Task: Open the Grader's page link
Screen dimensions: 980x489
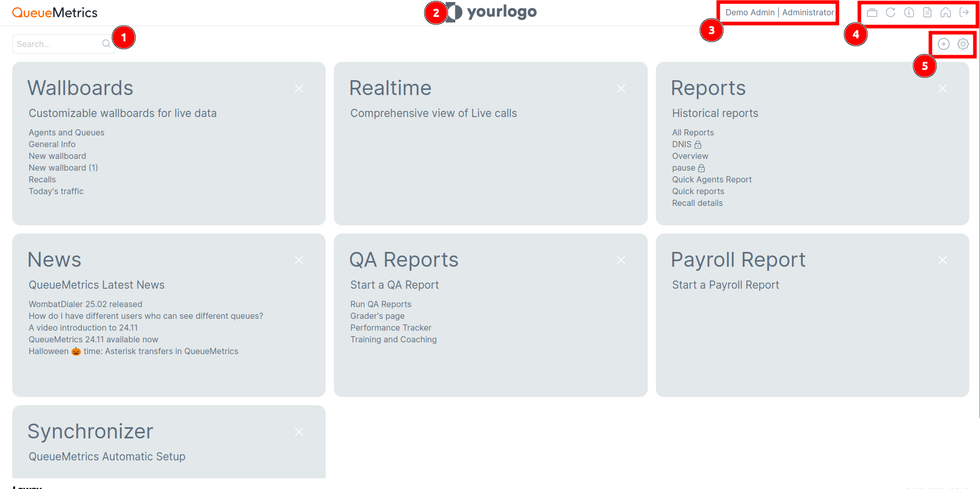Action: coord(377,316)
